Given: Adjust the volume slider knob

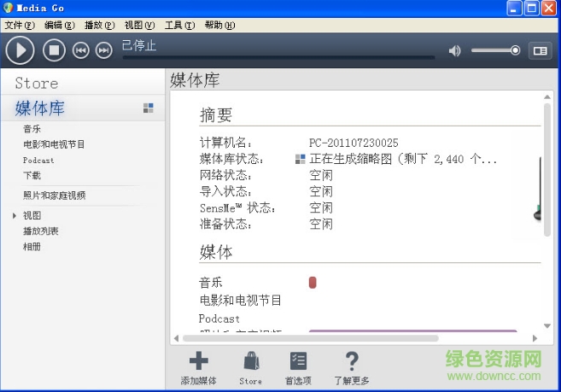Looking at the screenshot, I should [515, 50].
